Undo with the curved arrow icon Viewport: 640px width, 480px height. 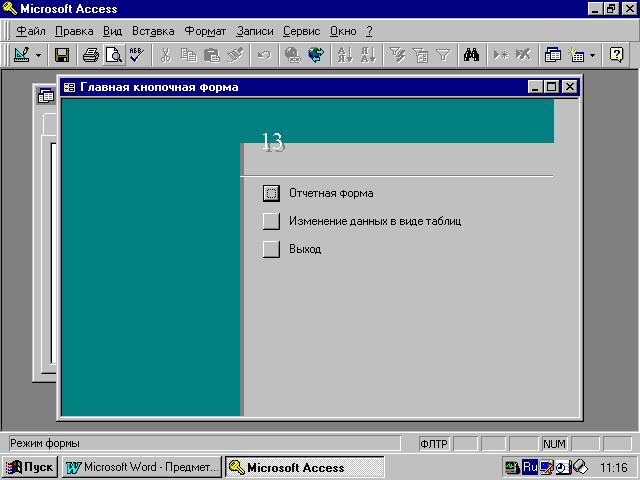(264, 55)
